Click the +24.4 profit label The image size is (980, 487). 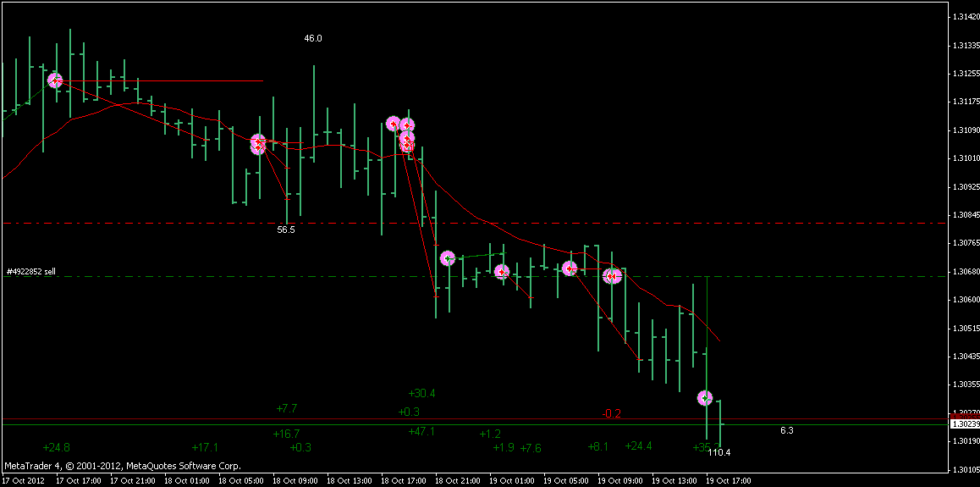pos(639,445)
